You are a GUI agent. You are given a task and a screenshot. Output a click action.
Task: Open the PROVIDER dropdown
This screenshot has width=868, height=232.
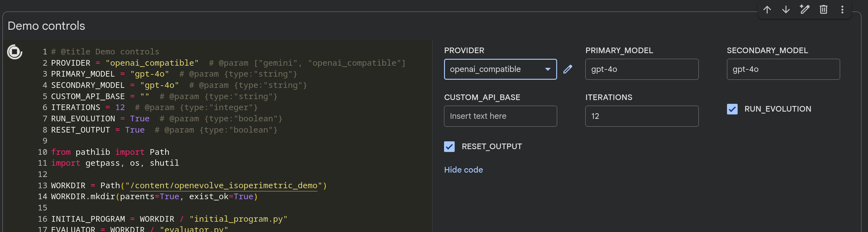coord(500,69)
